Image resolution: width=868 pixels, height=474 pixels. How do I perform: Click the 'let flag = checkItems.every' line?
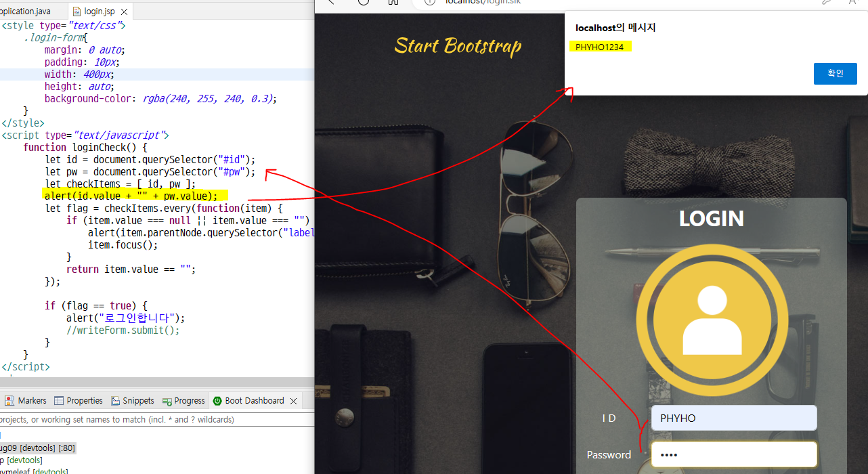[x=163, y=209]
